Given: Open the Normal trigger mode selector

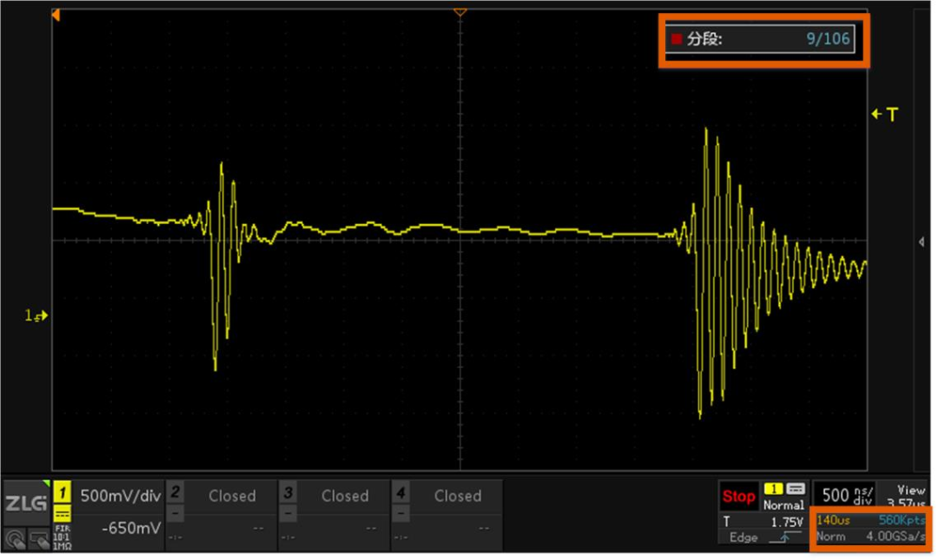Looking at the screenshot, I should tap(783, 504).
